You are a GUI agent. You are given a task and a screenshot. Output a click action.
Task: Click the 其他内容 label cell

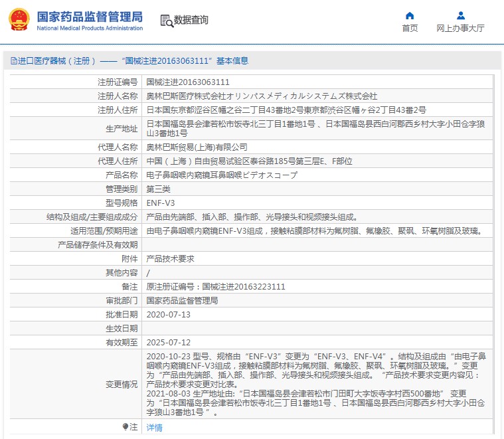pyautogui.click(x=76, y=272)
